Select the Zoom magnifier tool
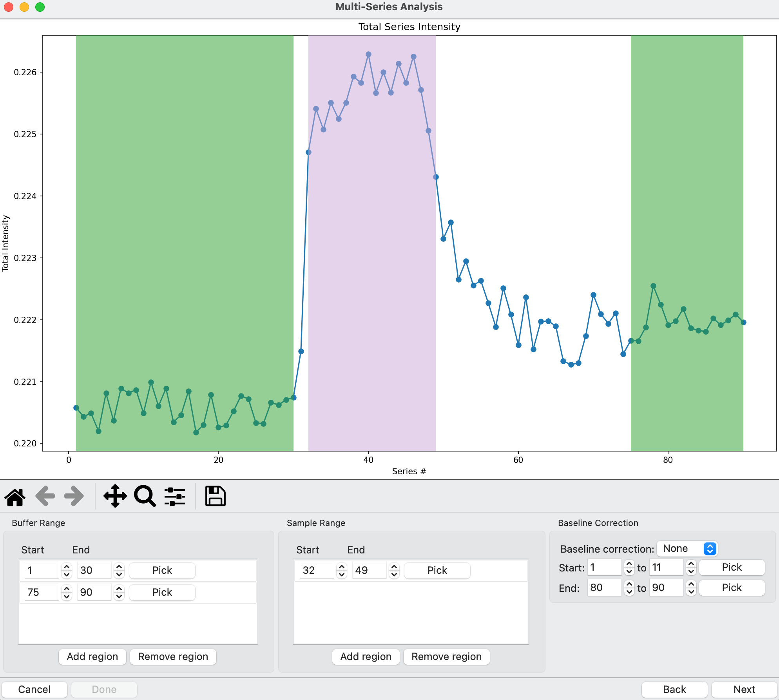The image size is (779, 700). pyautogui.click(x=145, y=497)
